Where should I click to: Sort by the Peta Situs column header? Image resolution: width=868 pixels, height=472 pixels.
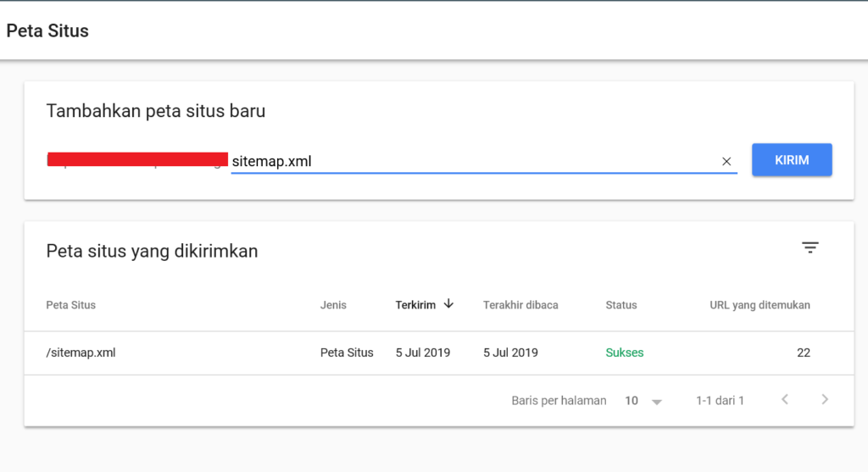[70, 305]
